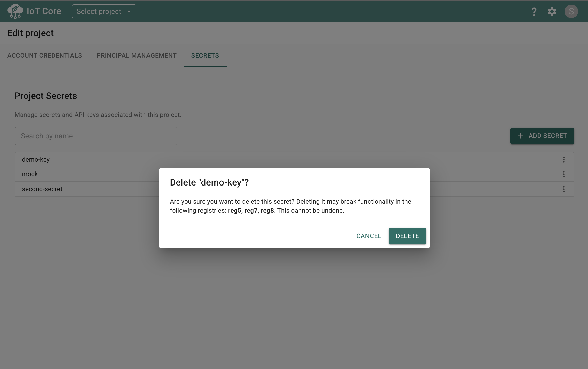This screenshot has width=588, height=369.
Task: Select the Secrets tab
Action: click(205, 55)
